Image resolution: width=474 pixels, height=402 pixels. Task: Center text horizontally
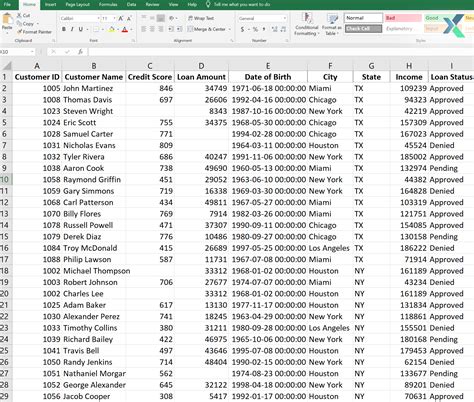(152, 29)
